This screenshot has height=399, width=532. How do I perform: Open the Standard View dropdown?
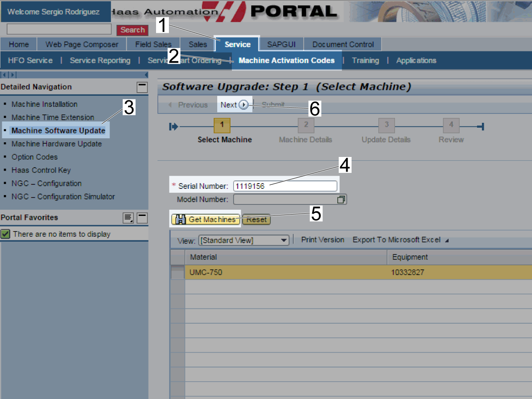click(244, 240)
